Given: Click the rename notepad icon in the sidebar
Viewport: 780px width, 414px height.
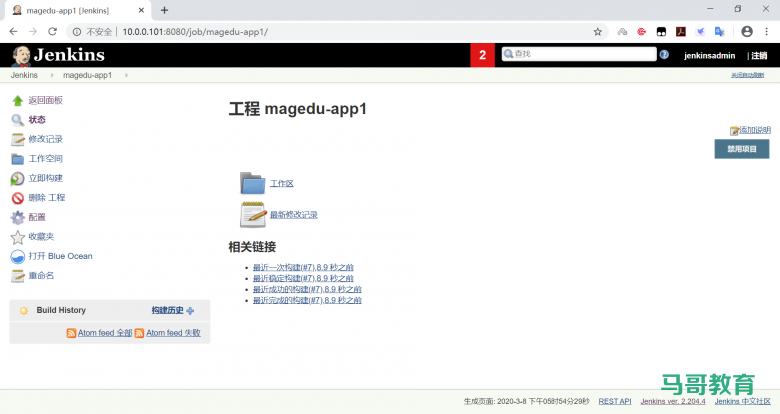Looking at the screenshot, I should tap(17, 276).
